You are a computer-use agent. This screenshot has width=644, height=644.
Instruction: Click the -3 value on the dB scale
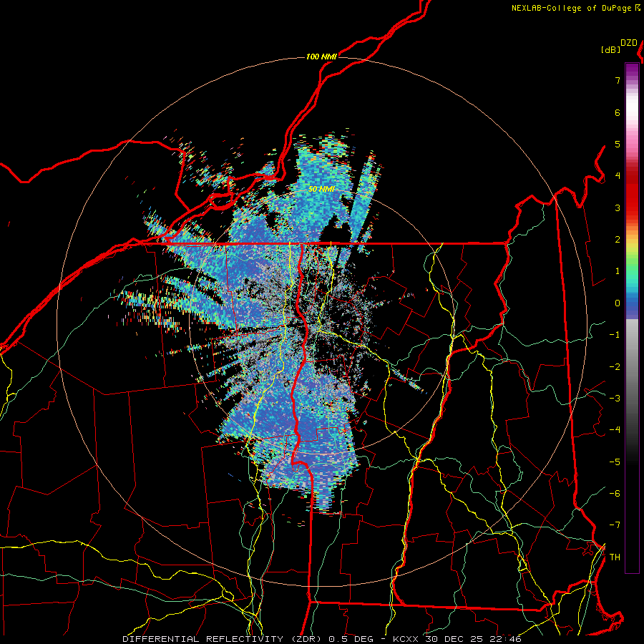[615, 398]
